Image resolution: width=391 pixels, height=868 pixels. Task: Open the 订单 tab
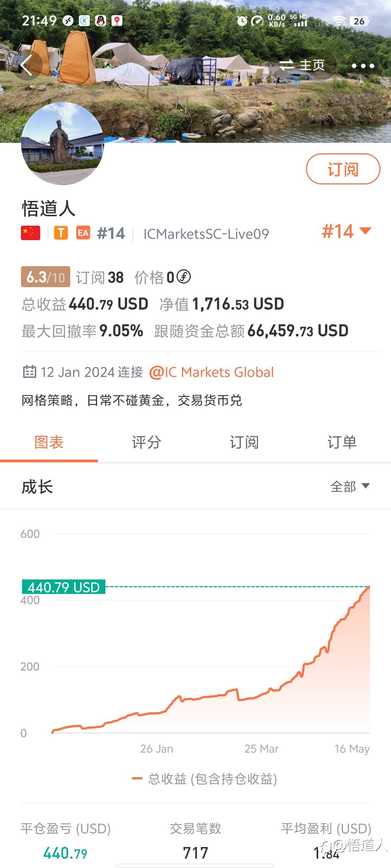[x=342, y=442]
